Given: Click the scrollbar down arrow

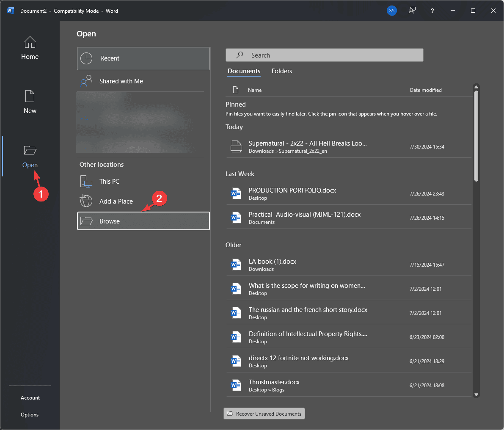Looking at the screenshot, I should (x=476, y=394).
